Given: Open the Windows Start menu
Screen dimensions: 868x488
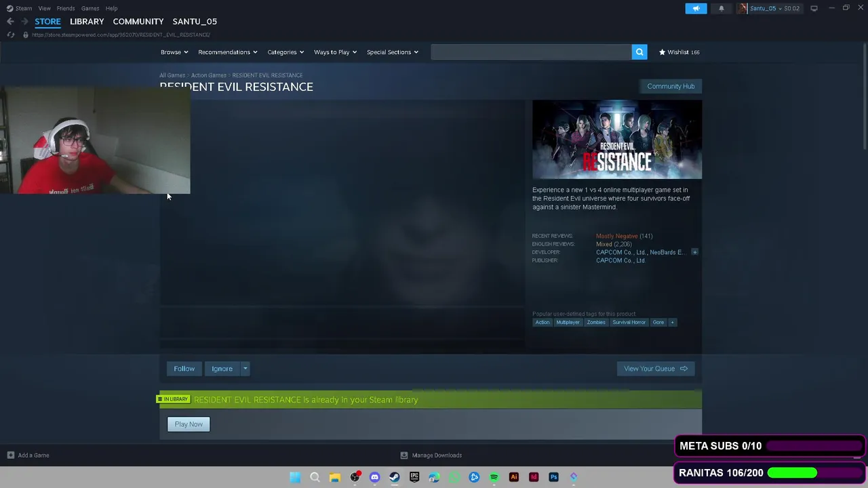Looking at the screenshot, I should (x=295, y=477).
